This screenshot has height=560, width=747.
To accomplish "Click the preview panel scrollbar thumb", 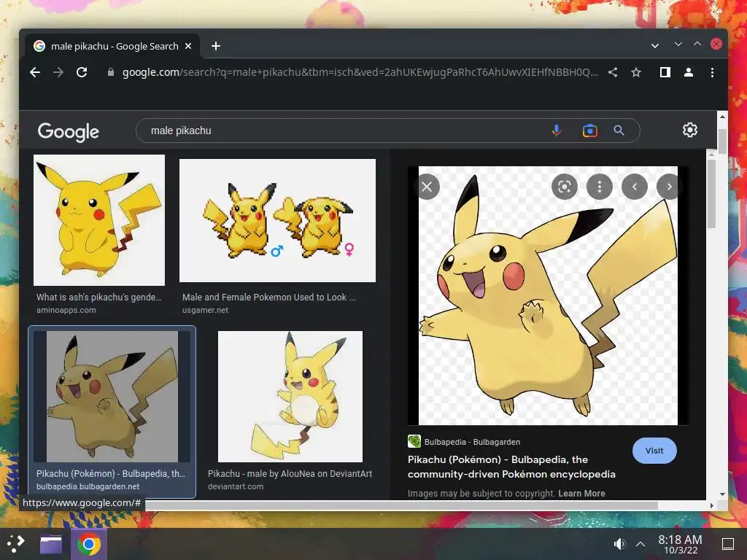I will click(x=711, y=192).
